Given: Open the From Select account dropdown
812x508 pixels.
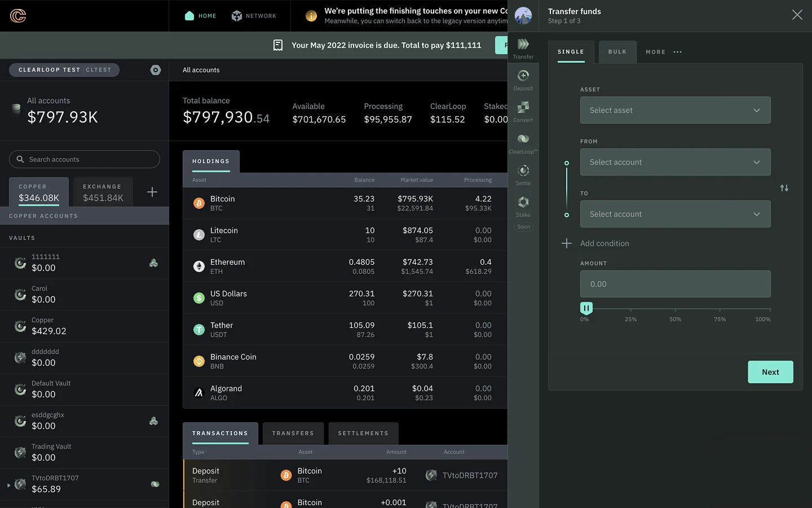Looking at the screenshot, I should pyautogui.click(x=675, y=162).
